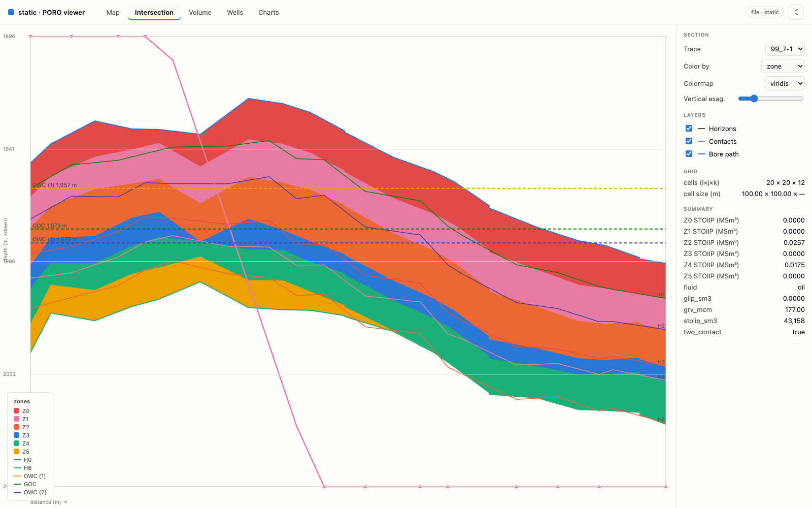Click the Z4 green legend swatch
Screen dimensions: 812x508
pos(17,443)
